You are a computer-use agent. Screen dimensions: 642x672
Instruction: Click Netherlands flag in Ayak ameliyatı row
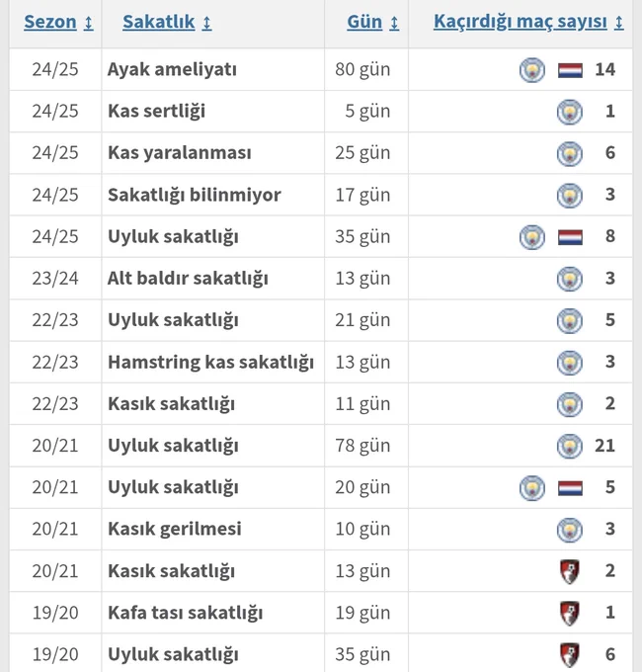point(570,70)
